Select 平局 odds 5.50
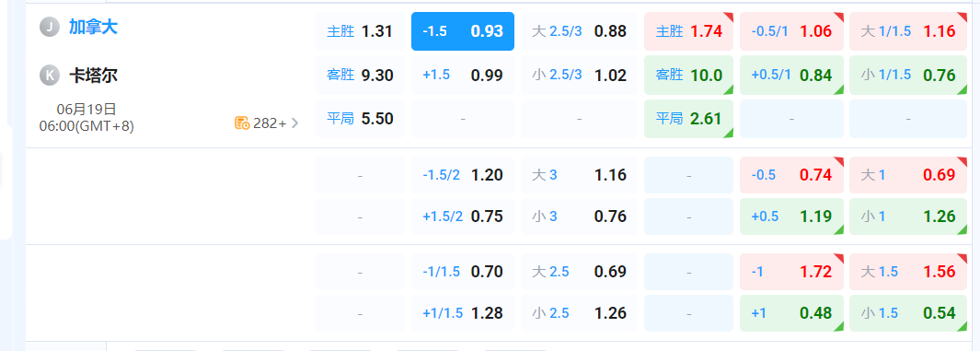 coord(360,119)
